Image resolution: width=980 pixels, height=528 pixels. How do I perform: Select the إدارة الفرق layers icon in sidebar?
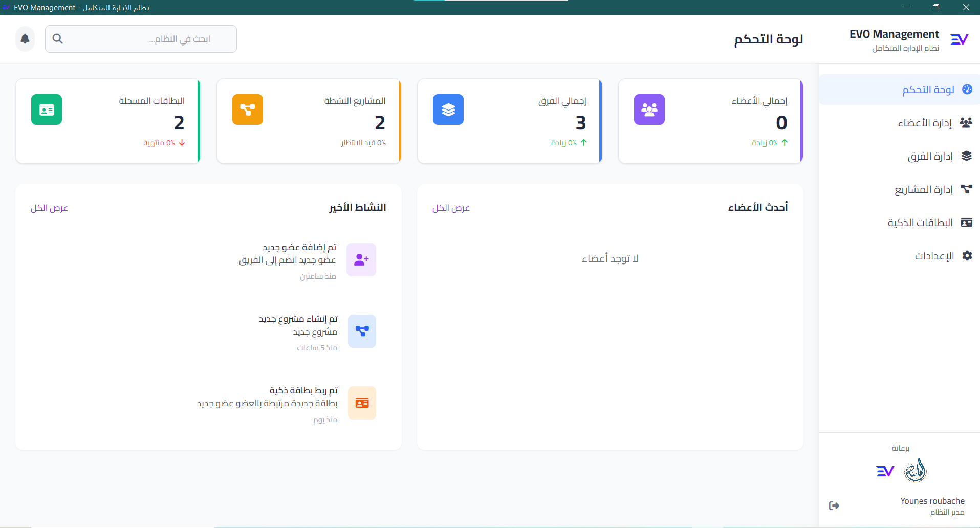(x=967, y=156)
